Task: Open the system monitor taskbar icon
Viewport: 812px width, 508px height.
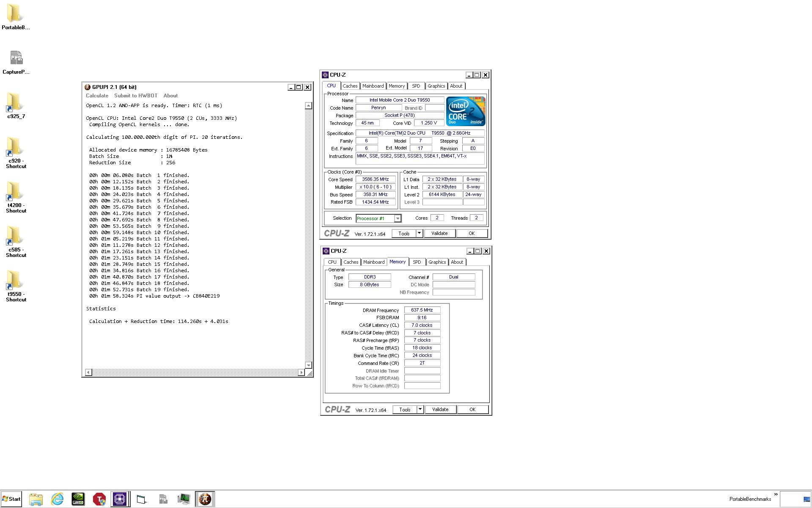Action: pos(184,499)
